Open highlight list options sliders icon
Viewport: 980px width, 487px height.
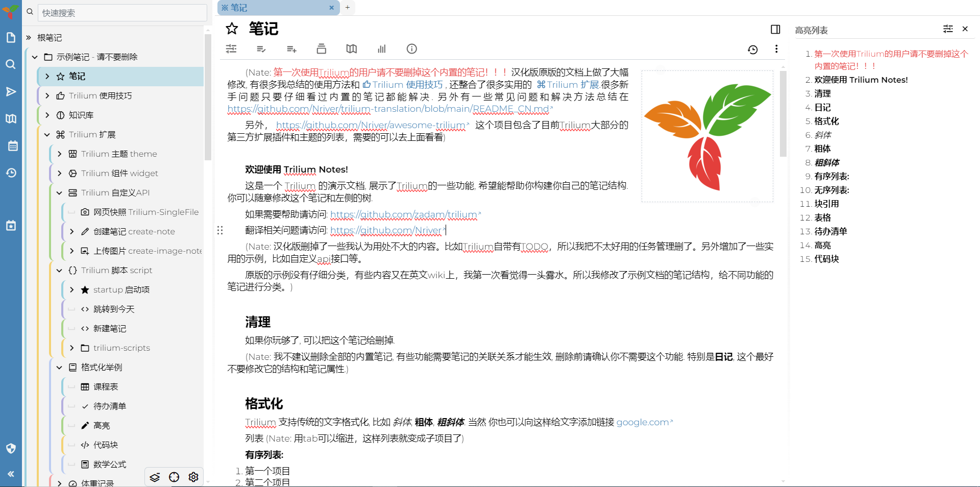pos(948,29)
